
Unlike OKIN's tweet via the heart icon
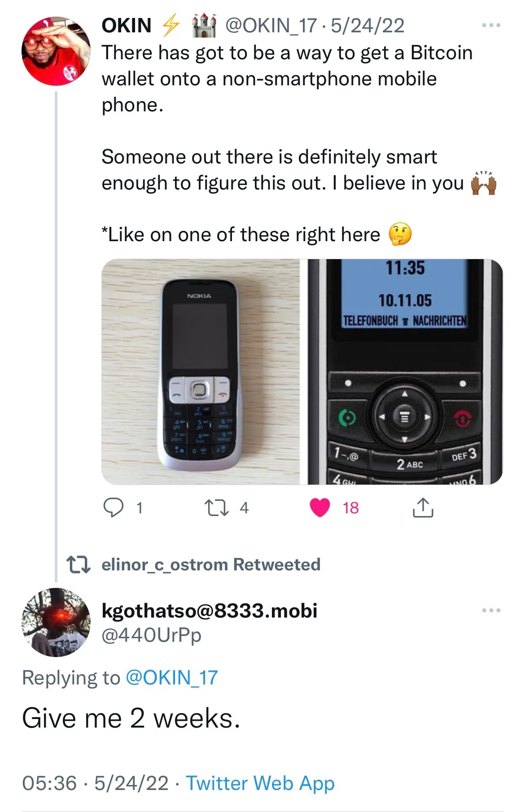[x=320, y=507]
